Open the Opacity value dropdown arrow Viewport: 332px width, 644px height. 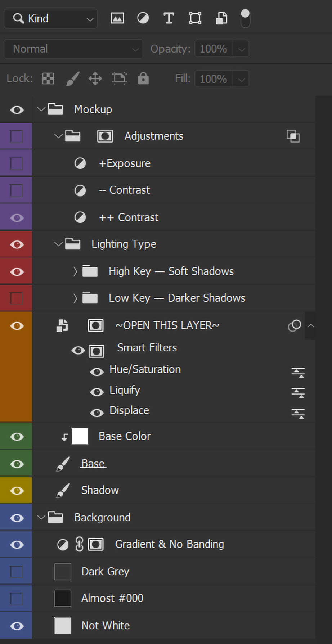[x=242, y=49]
